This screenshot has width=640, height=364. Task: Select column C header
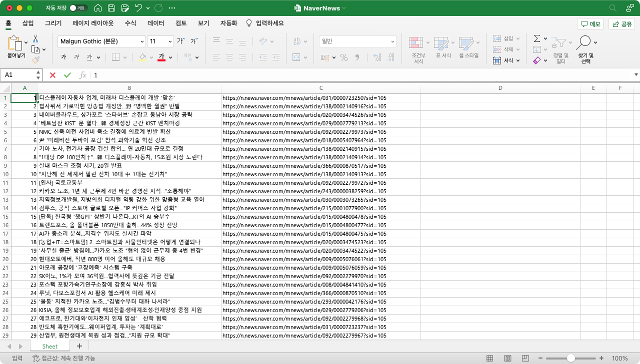321,88
